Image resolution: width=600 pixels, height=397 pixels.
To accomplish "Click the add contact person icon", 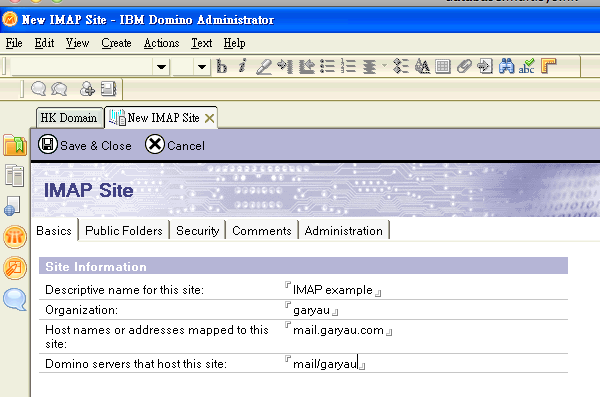I will pyautogui.click(x=87, y=89).
